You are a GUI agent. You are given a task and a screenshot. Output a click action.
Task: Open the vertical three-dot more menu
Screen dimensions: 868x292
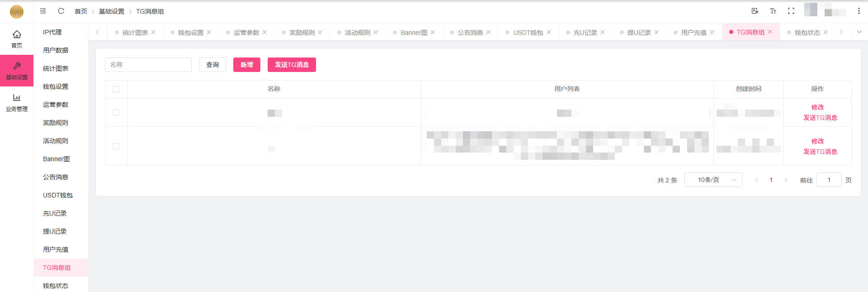(859, 11)
